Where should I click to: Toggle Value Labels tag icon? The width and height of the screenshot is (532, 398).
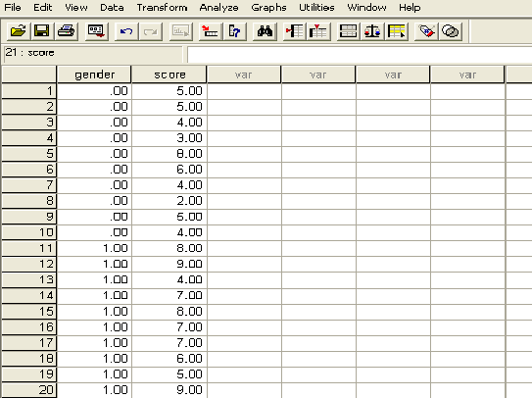pos(426,31)
